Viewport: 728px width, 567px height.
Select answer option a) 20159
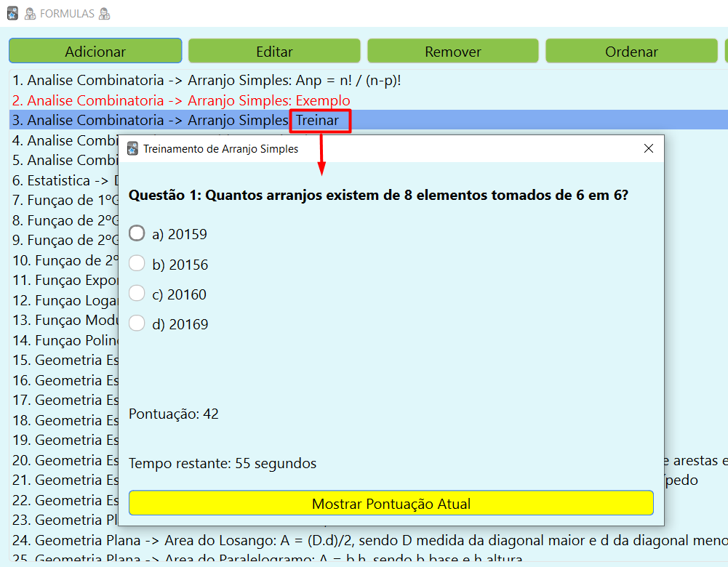coord(137,233)
